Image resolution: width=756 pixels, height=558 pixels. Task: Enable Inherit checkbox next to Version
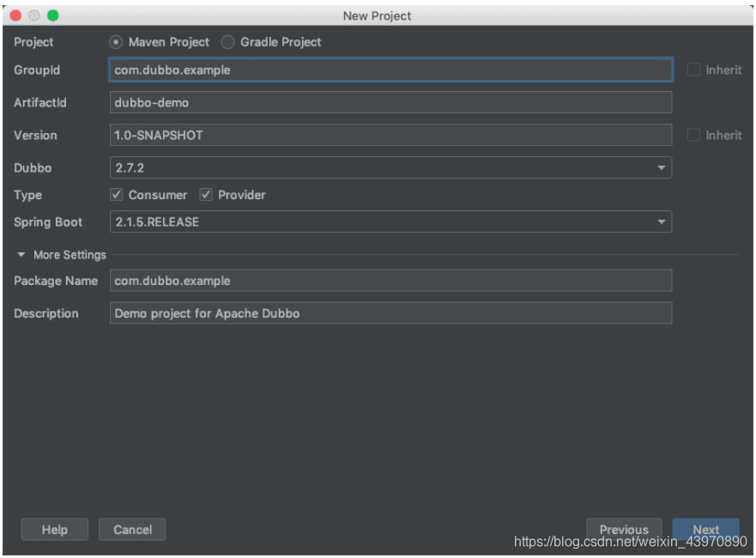click(x=693, y=135)
